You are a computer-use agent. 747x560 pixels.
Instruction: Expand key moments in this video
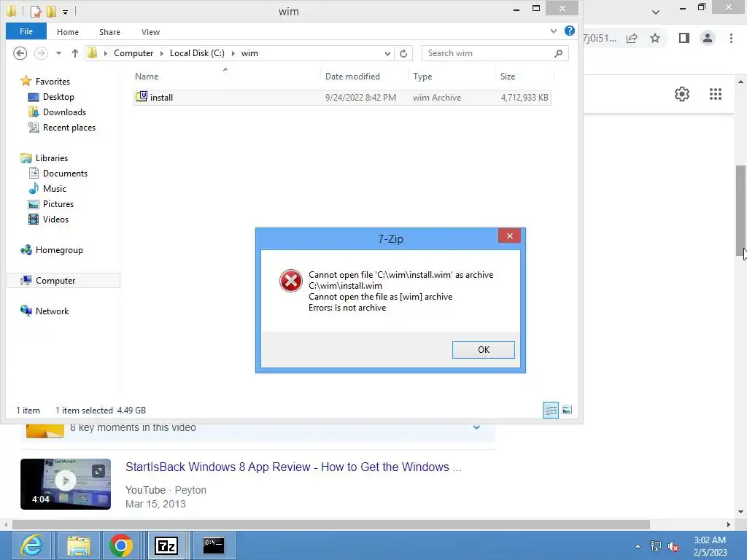(476, 427)
